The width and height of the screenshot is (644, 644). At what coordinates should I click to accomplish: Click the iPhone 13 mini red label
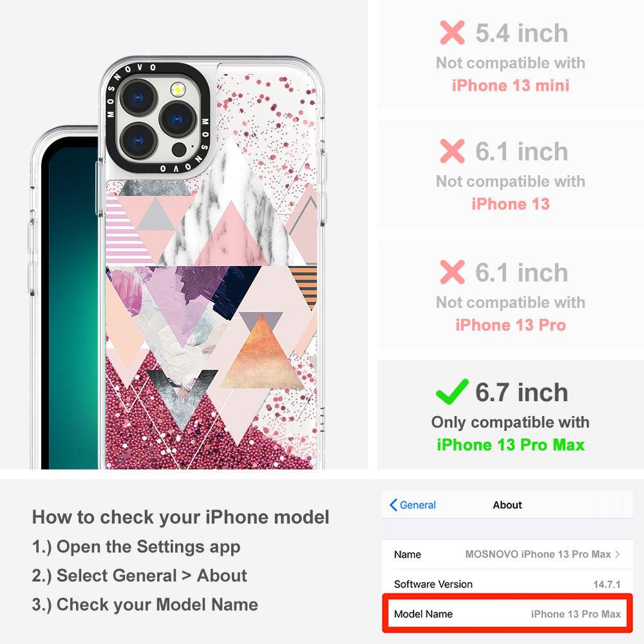tap(511, 86)
